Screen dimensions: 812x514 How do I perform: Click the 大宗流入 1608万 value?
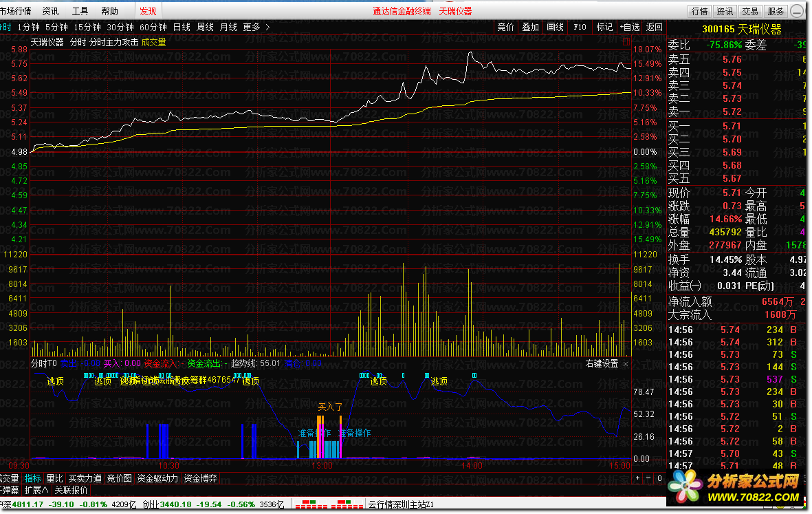point(780,314)
